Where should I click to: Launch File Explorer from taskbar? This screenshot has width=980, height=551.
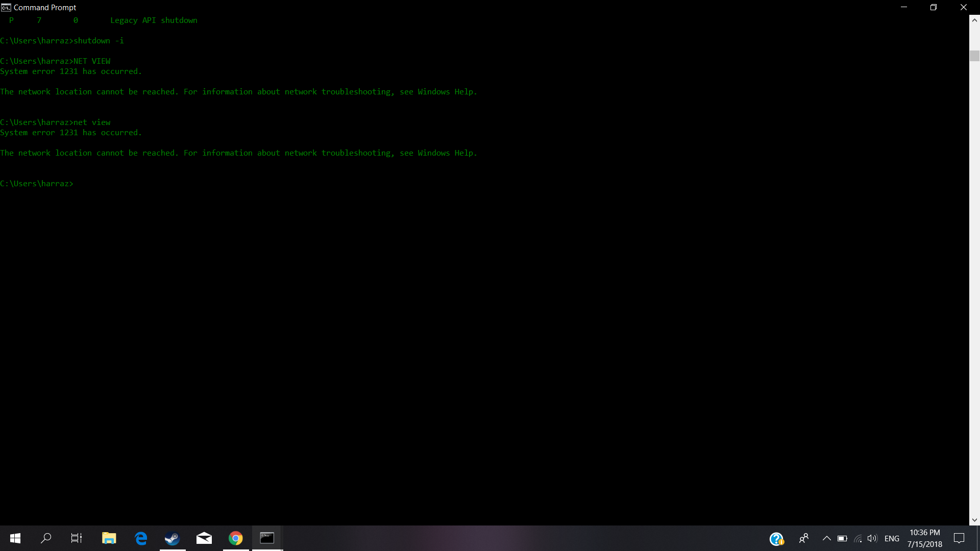coord(109,538)
